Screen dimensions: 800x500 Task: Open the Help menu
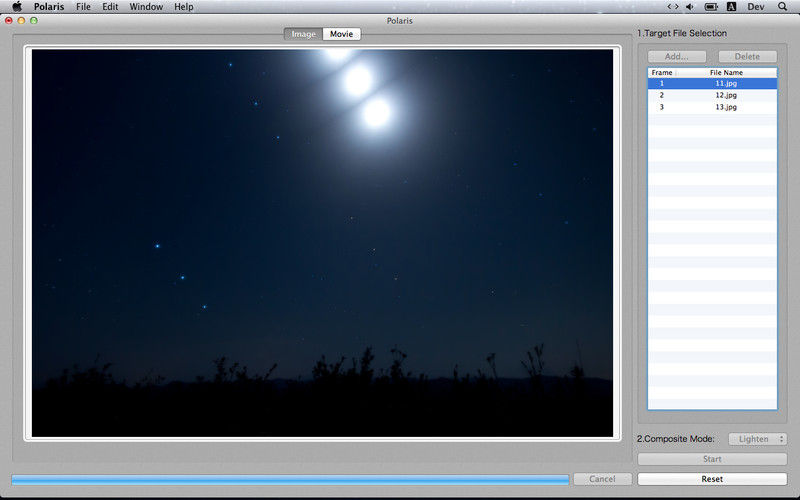[x=184, y=7]
